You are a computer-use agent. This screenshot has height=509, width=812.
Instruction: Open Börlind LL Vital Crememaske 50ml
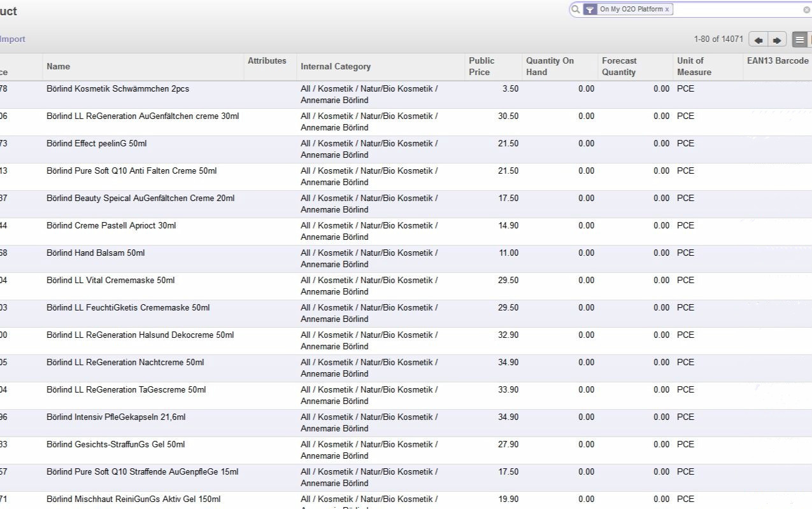point(110,281)
